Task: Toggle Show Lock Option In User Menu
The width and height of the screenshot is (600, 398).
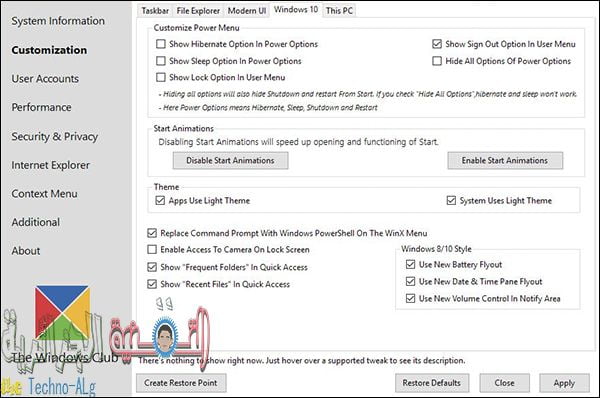Action: (161, 77)
